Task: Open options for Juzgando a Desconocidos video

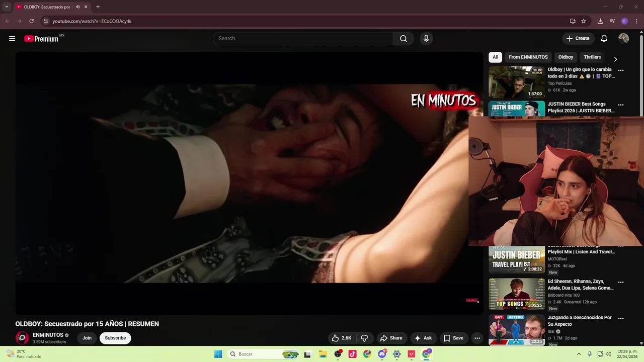Action: pos(620,318)
